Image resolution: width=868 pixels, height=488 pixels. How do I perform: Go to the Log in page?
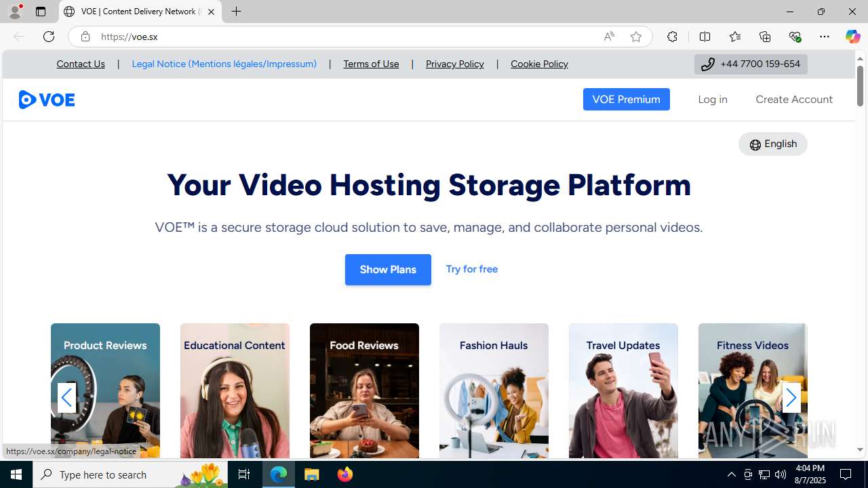(x=713, y=100)
